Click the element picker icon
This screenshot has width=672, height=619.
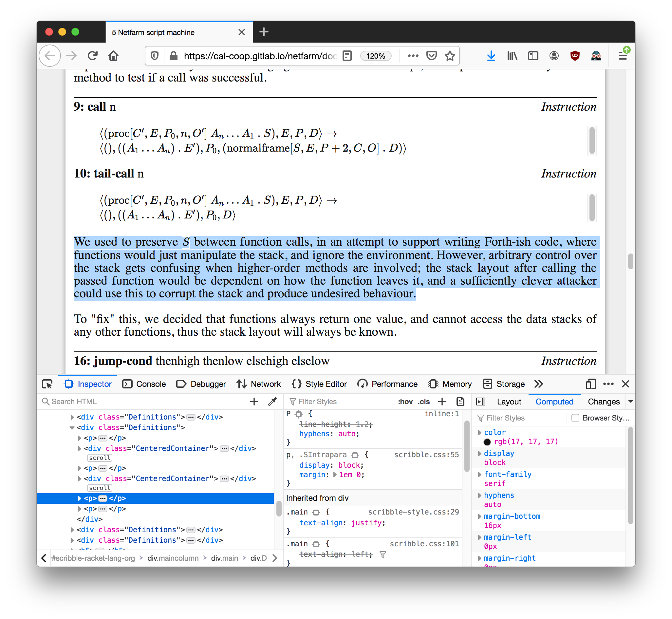click(x=47, y=384)
